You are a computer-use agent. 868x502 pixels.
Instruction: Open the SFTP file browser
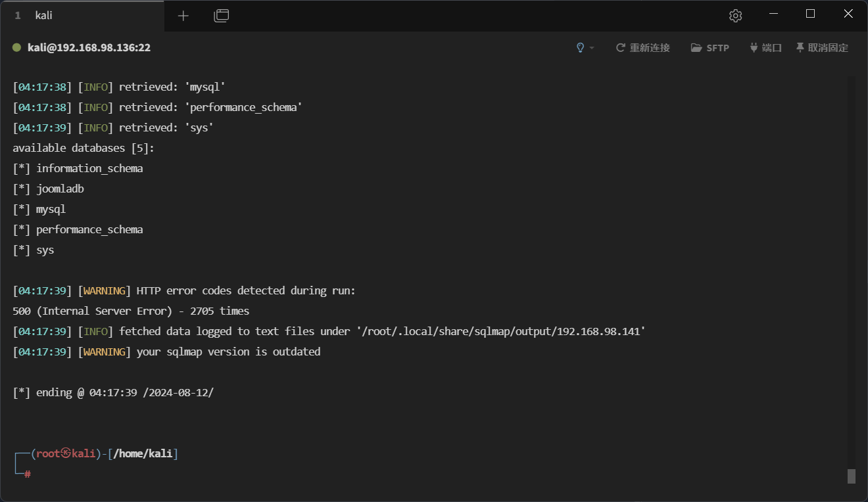[x=710, y=48]
